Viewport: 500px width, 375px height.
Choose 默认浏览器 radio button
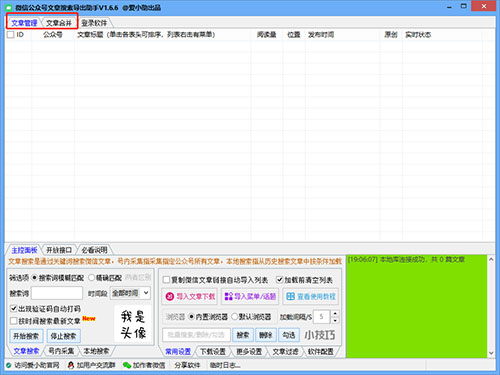pos(235,317)
